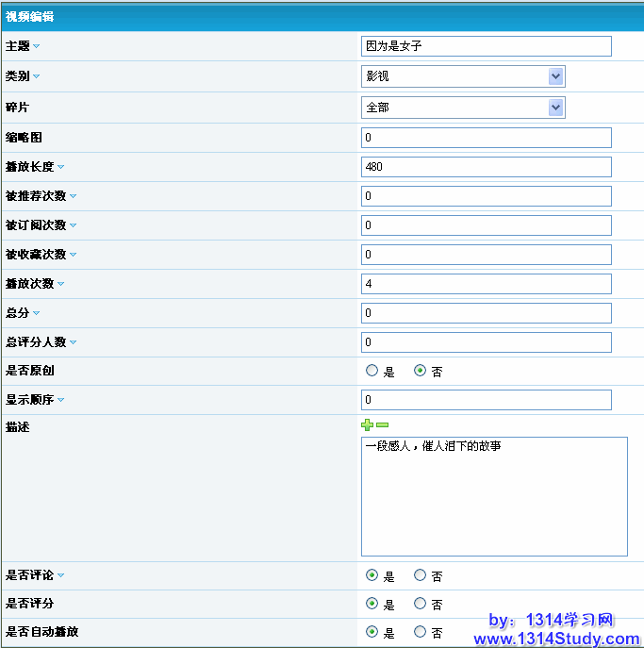Click the 缩略图 input field

[x=486, y=138]
